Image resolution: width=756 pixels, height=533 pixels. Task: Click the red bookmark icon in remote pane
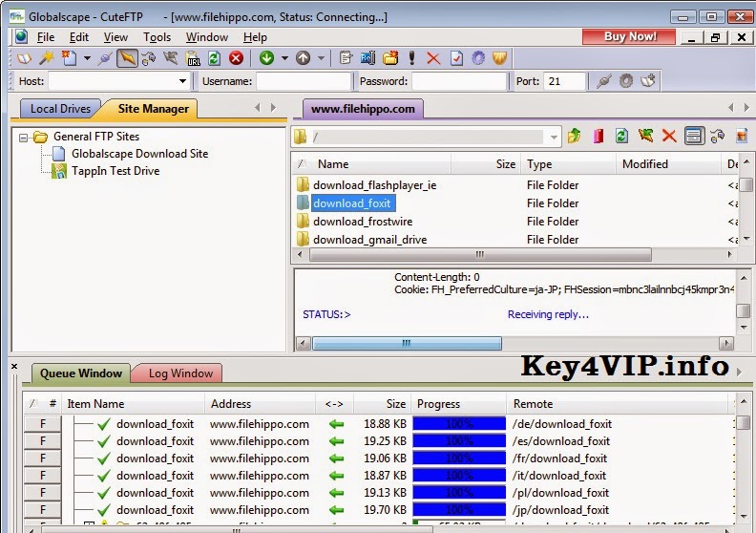(598, 136)
